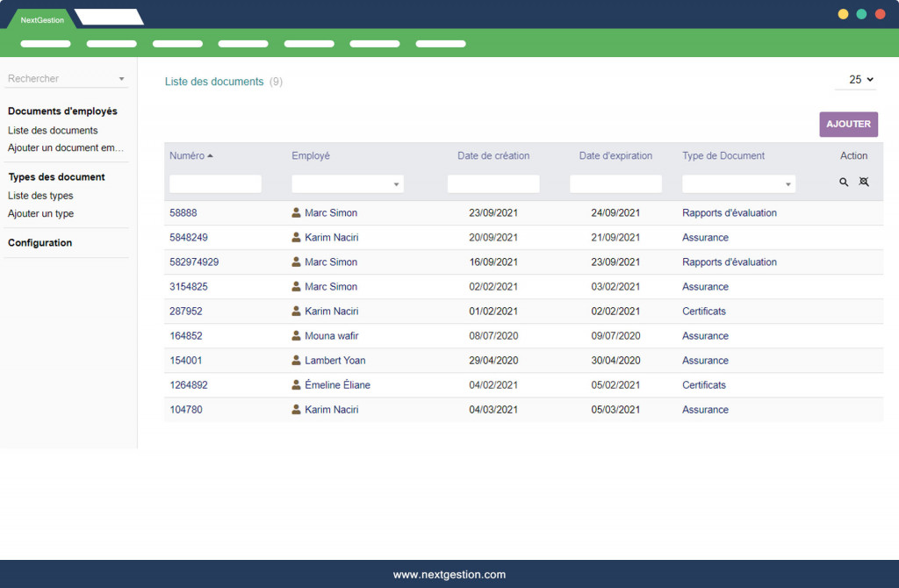
Task: Switch to the NextGestion tab
Action: [x=42, y=19]
